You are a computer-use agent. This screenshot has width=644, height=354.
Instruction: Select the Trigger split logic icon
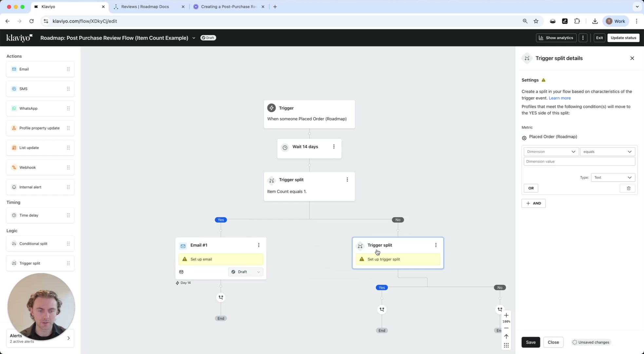click(x=14, y=263)
